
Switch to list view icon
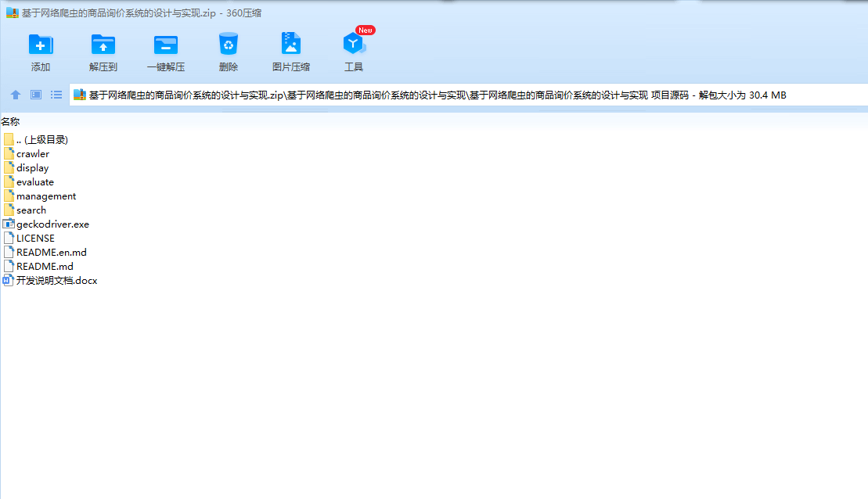(56, 95)
